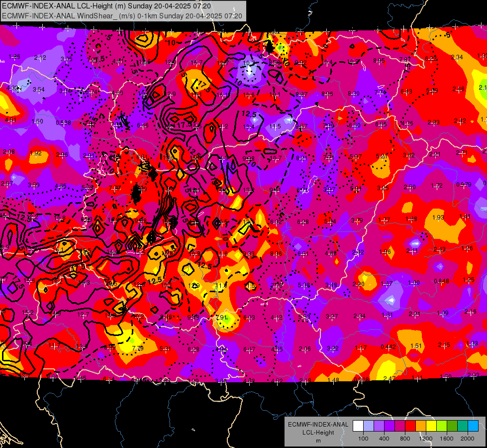The image size is (487, 448).
Task: Select the white legend swatch above 100
Action: click(x=358, y=426)
